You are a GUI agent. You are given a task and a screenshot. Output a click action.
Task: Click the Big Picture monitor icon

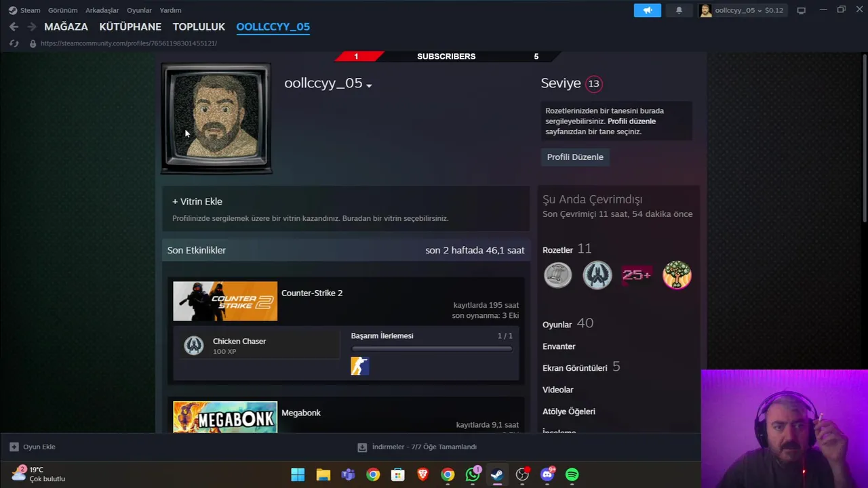click(801, 10)
